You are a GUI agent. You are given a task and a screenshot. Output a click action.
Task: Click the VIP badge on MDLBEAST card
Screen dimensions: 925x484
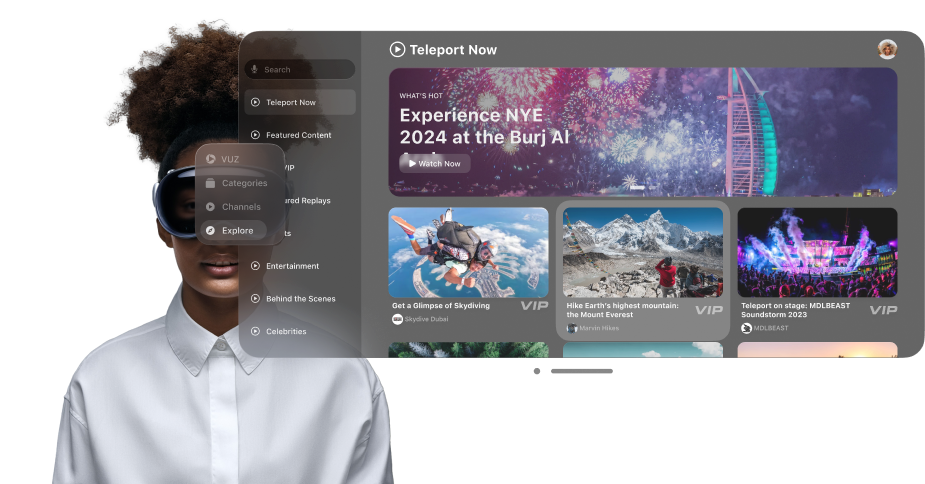point(884,310)
